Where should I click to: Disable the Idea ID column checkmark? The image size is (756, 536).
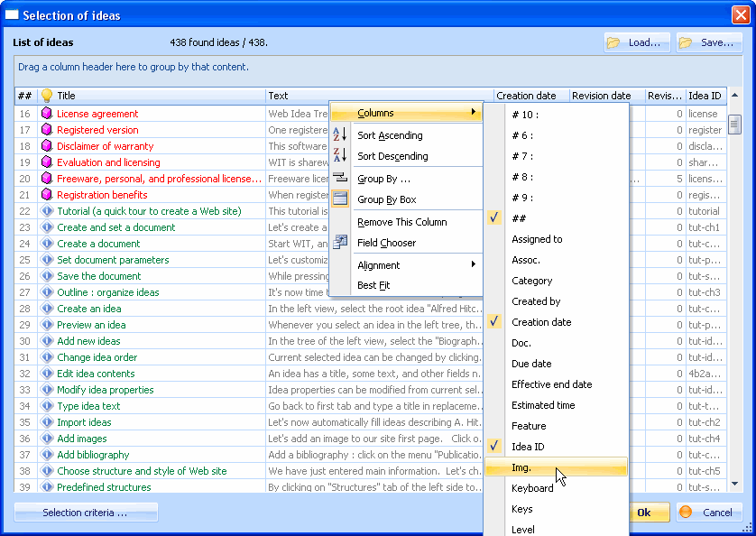[493, 446]
